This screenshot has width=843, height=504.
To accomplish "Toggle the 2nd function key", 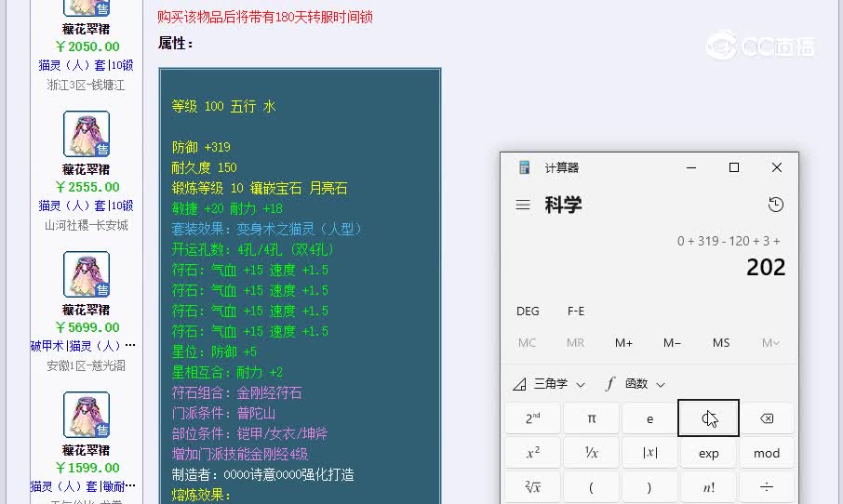I will coord(533,418).
